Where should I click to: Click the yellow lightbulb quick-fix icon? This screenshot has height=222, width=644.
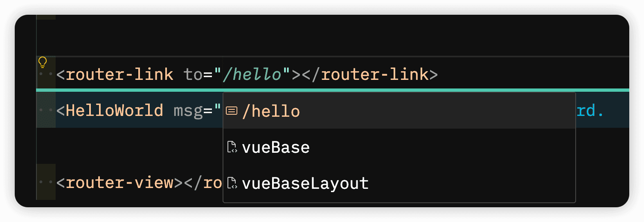click(43, 62)
